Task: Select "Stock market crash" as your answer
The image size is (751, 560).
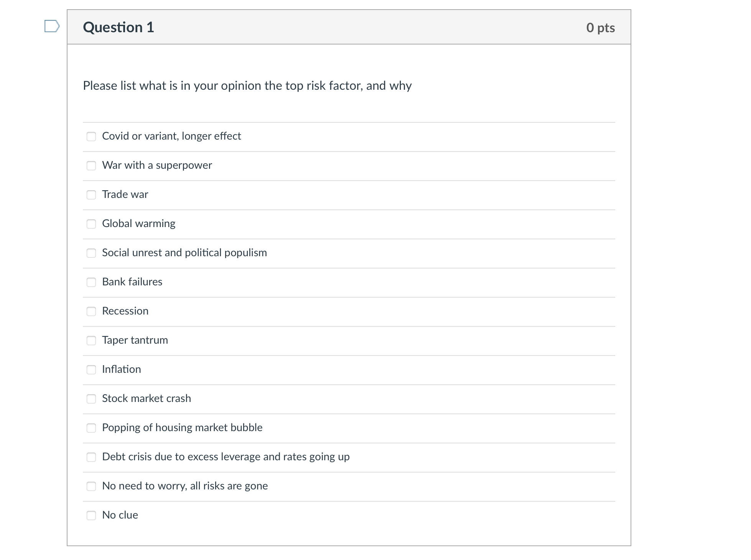Action: click(91, 399)
